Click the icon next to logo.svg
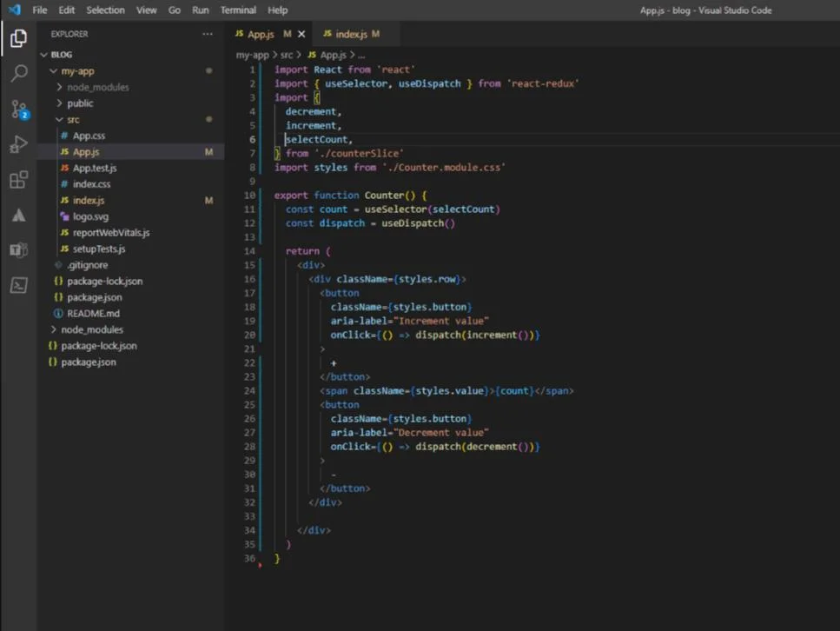The height and width of the screenshot is (631, 840). 64,216
